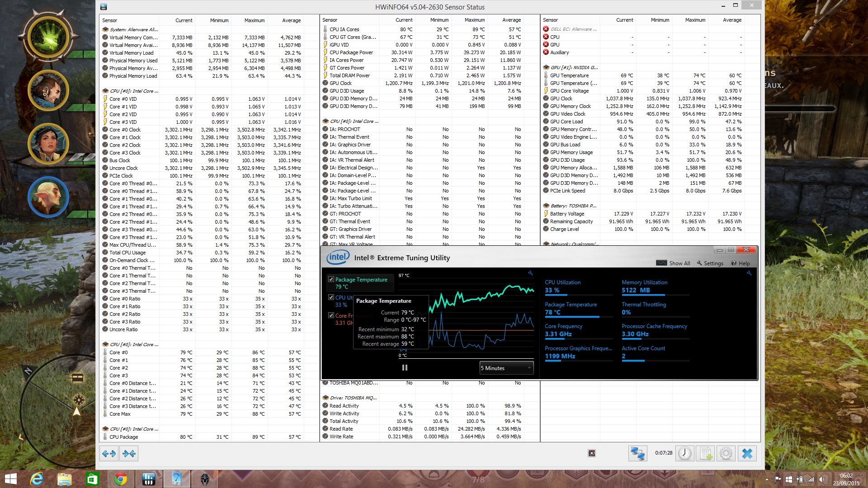This screenshot has width=868, height=488.
Task: Open monitor panel options wrench in XTU
Action: point(749,273)
